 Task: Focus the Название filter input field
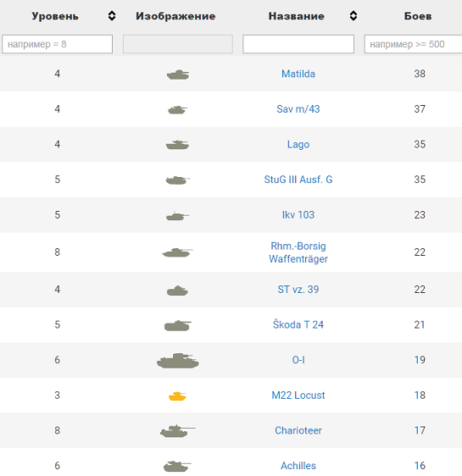298,44
